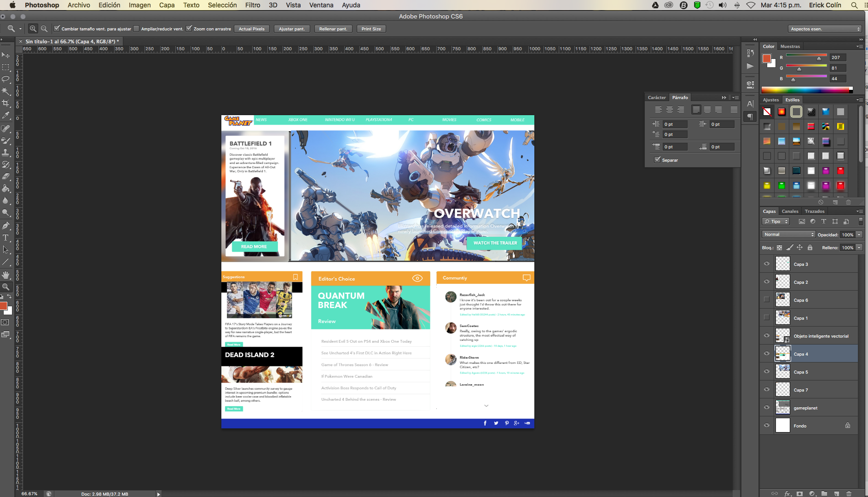Open the Capa menu
This screenshot has width=868, height=497.
[167, 5]
